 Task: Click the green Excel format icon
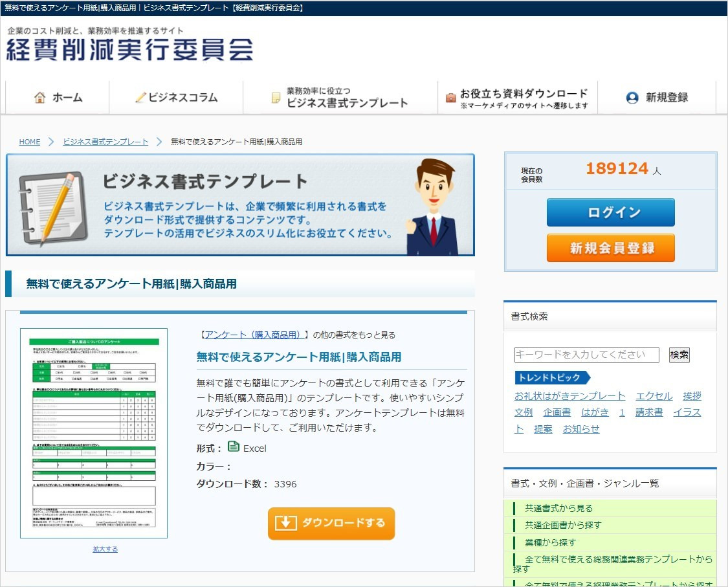[x=232, y=447]
